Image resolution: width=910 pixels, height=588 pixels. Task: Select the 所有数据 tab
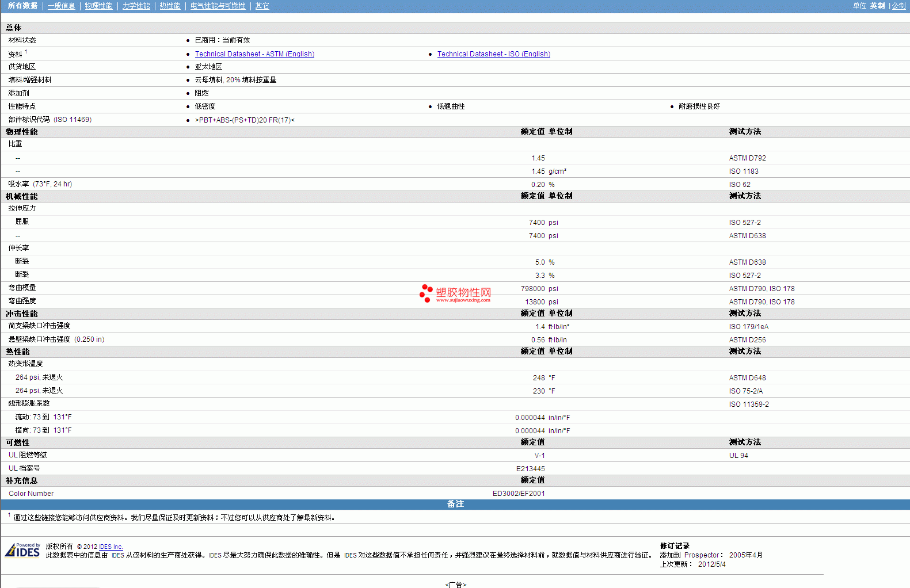[22, 6]
